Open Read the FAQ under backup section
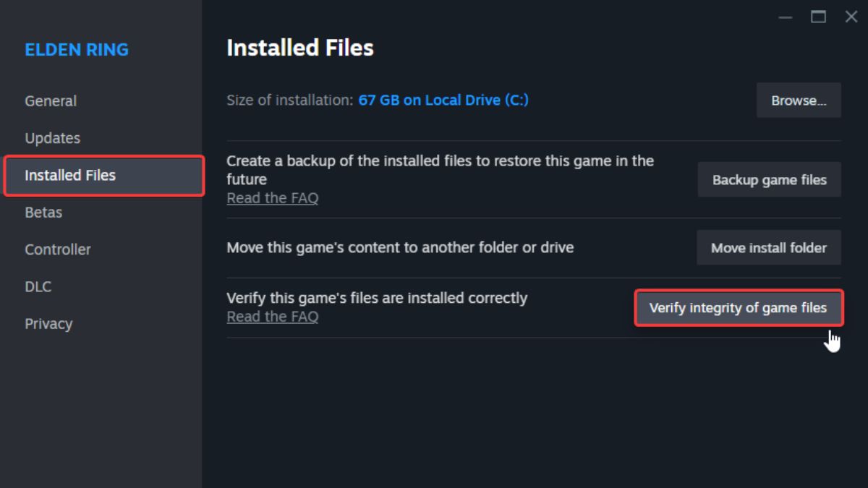This screenshot has height=488, width=868. (x=273, y=197)
